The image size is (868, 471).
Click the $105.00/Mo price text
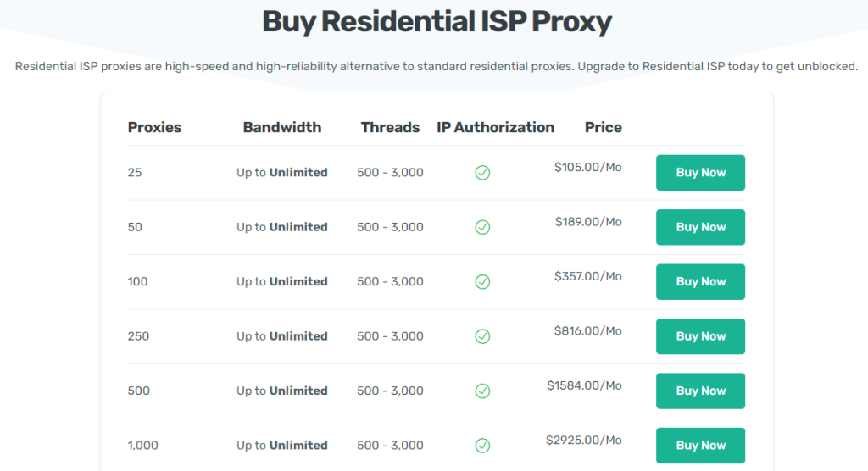tap(587, 168)
